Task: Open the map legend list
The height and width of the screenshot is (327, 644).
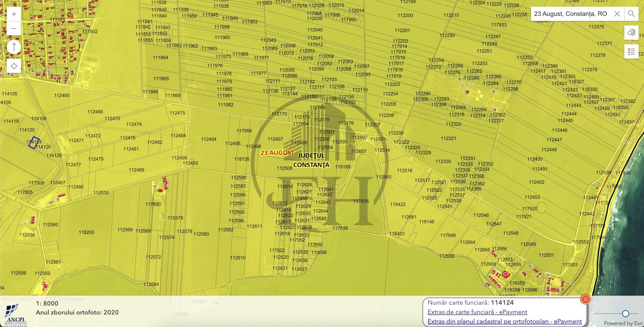Action: pyautogui.click(x=631, y=52)
